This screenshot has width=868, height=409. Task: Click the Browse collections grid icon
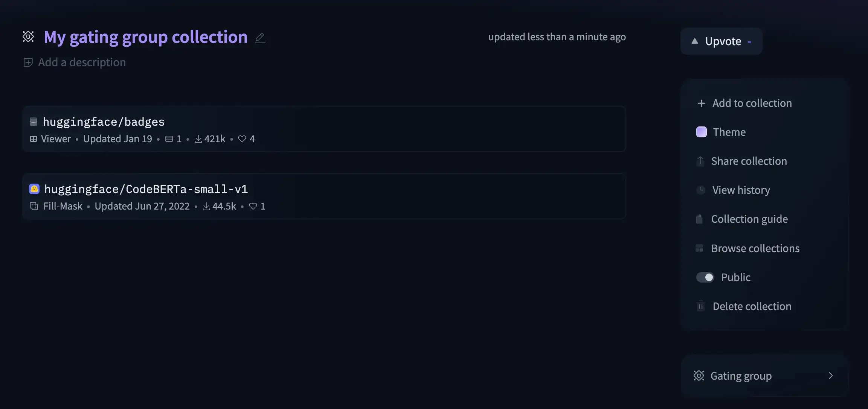(699, 248)
